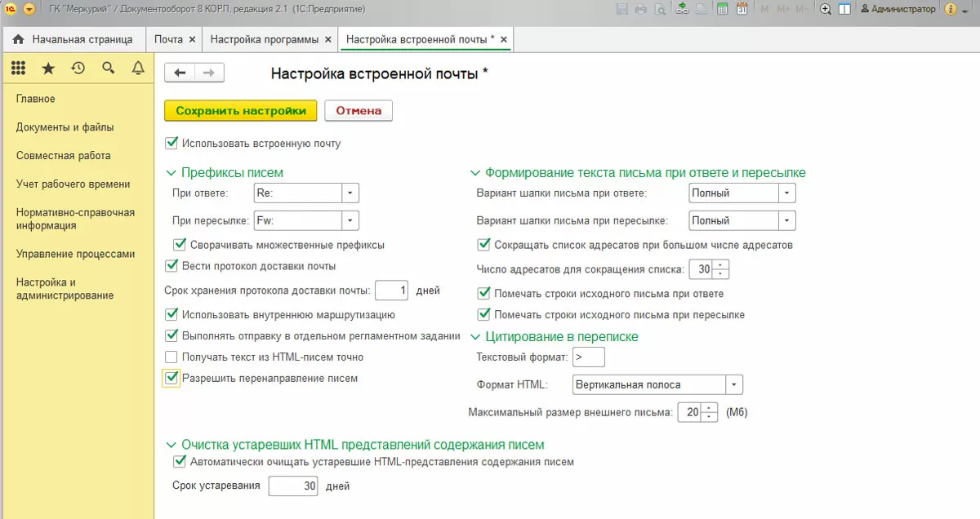Go forward with the right arrow
This screenshot has height=519, width=980.
[x=209, y=73]
